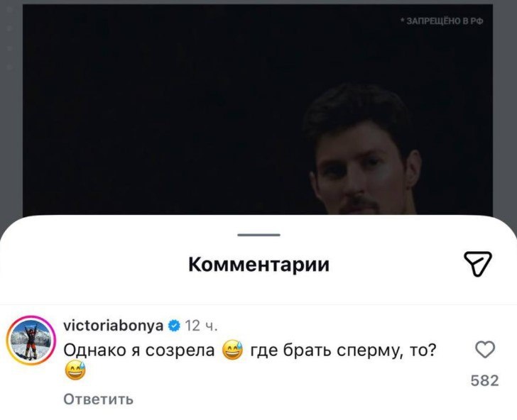Open victoriabonya's avatar story ring
Image resolution: width=517 pixels, height=420 pixels.
[x=31, y=341]
